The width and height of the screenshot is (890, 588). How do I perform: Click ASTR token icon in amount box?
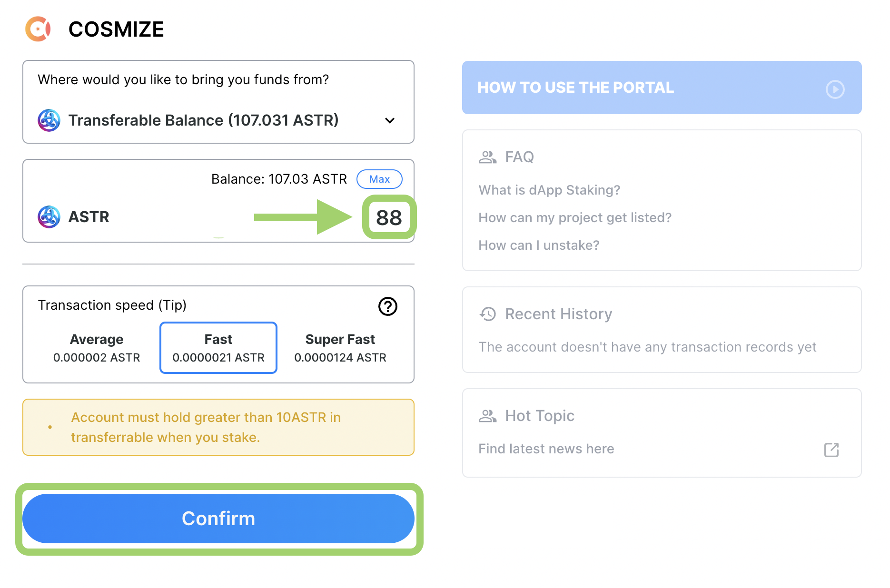(49, 217)
